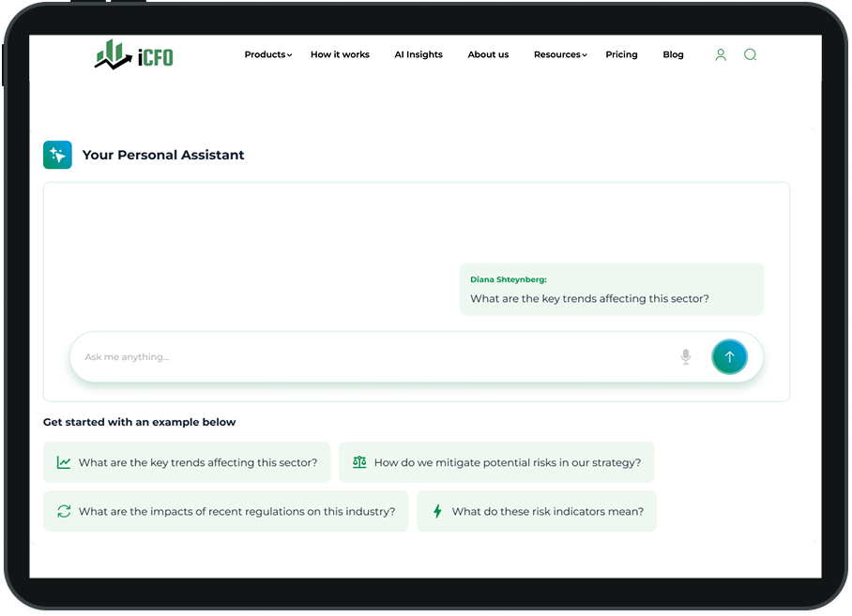This screenshot has width=852, height=616.
Task: Open the About us page
Action: [488, 55]
